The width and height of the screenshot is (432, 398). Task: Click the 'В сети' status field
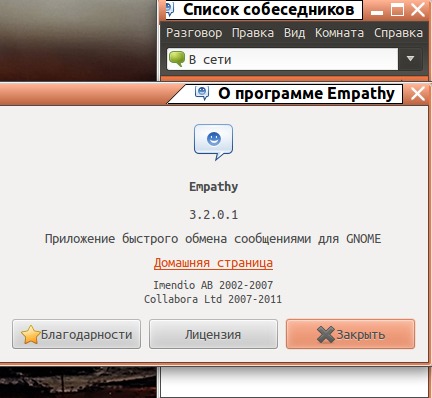pyautogui.click(x=282, y=59)
